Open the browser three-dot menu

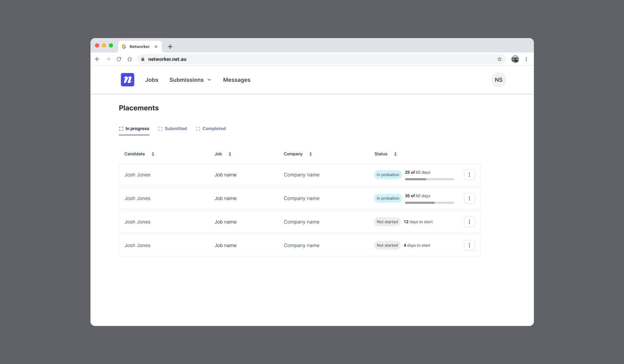[x=526, y=59]
